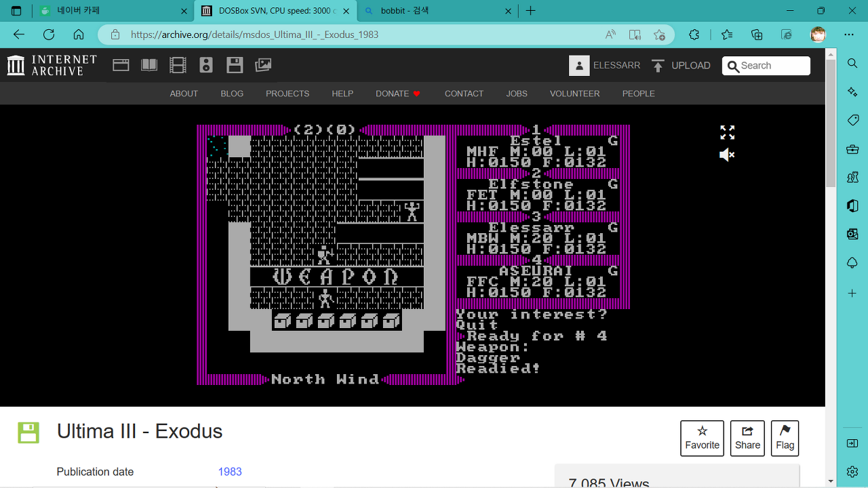Viewport: 868px width, 488px height.
Task: Close the bobbit - 검색 tab
Action: [509, 11]
